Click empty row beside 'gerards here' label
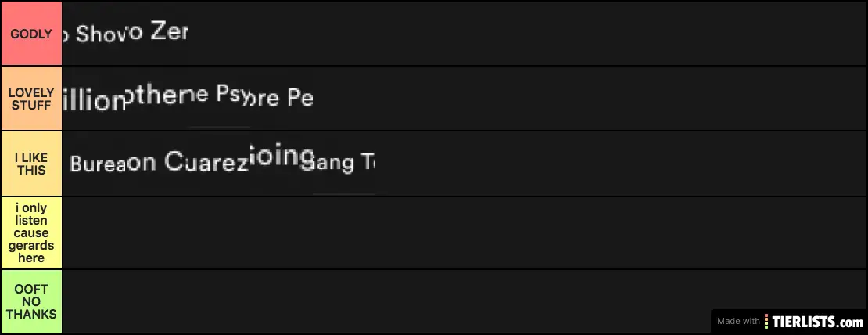 pyautogui.click(x=461, y=232)
